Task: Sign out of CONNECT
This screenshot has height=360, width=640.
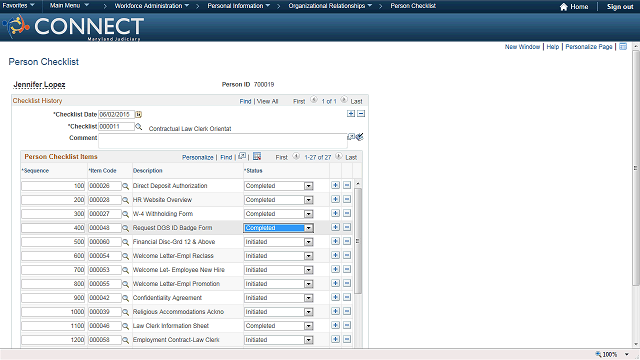Action: (620, 7)
